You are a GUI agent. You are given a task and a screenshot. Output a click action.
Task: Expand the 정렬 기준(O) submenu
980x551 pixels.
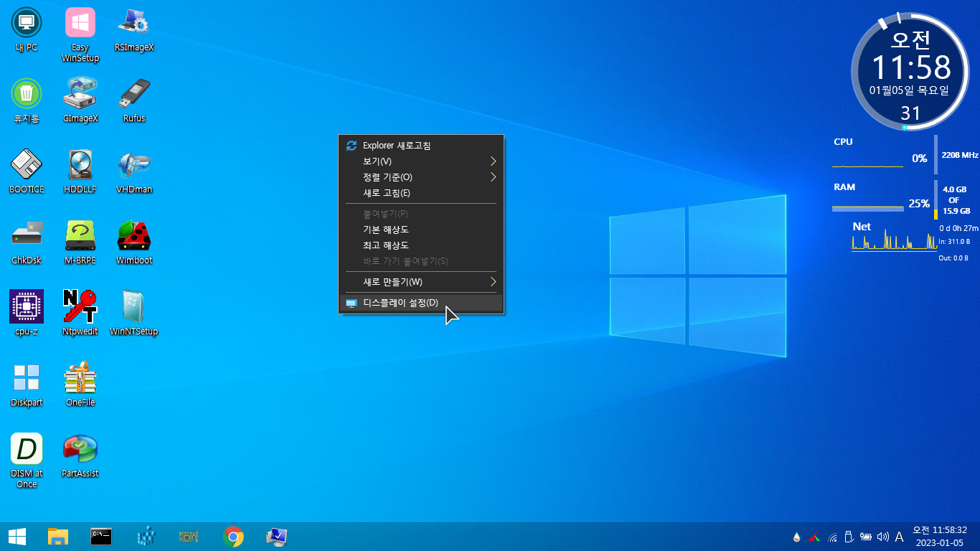pos(421,177)
